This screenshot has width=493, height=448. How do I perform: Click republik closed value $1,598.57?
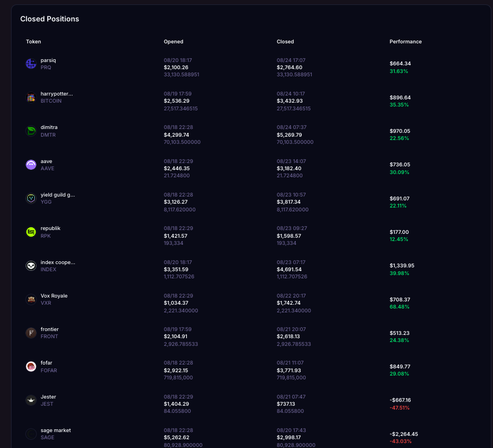[289, 236]
